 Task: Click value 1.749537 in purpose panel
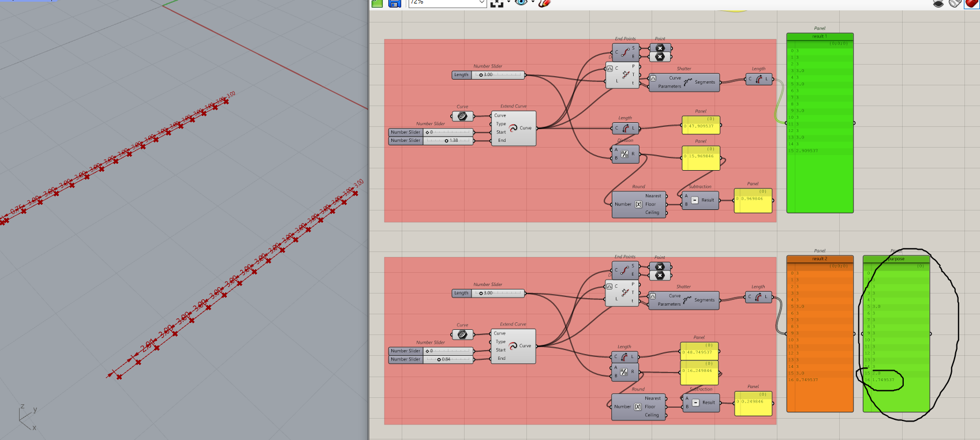pyautogui.click(x=883, y=380)
